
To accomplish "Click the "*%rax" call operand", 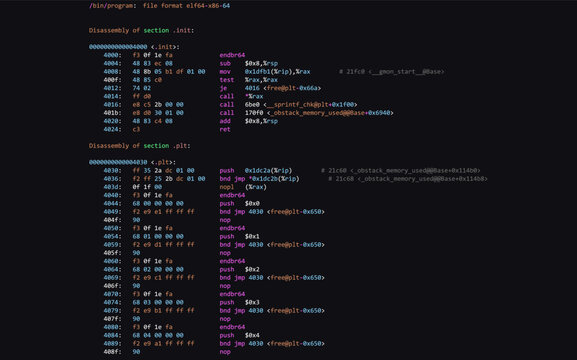I will (x=254, y=96).
